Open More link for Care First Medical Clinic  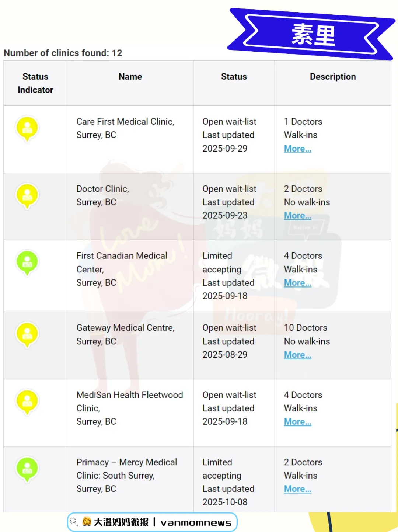pyautogui.click(x=297, y=149)
